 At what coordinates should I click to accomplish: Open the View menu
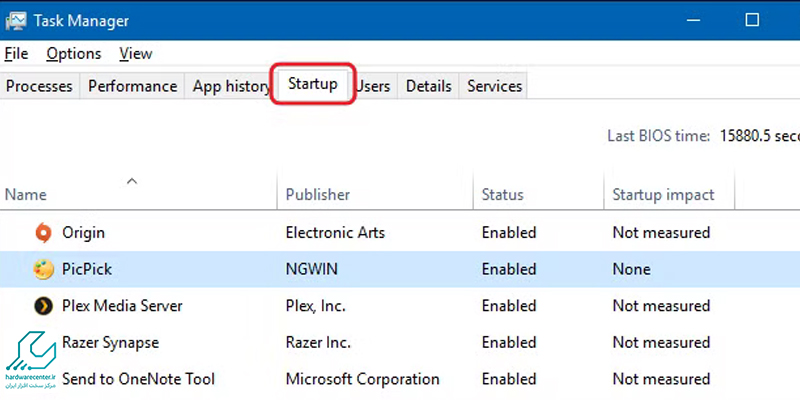135,54
